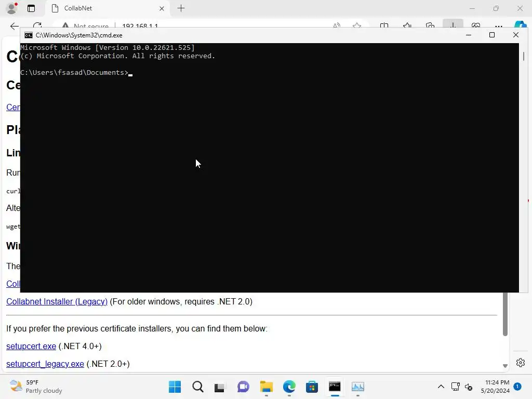The width and height of the screenshot is (532, 399).
Task: Click the page scroll down arrow
Action: click(x=505, y=366)
